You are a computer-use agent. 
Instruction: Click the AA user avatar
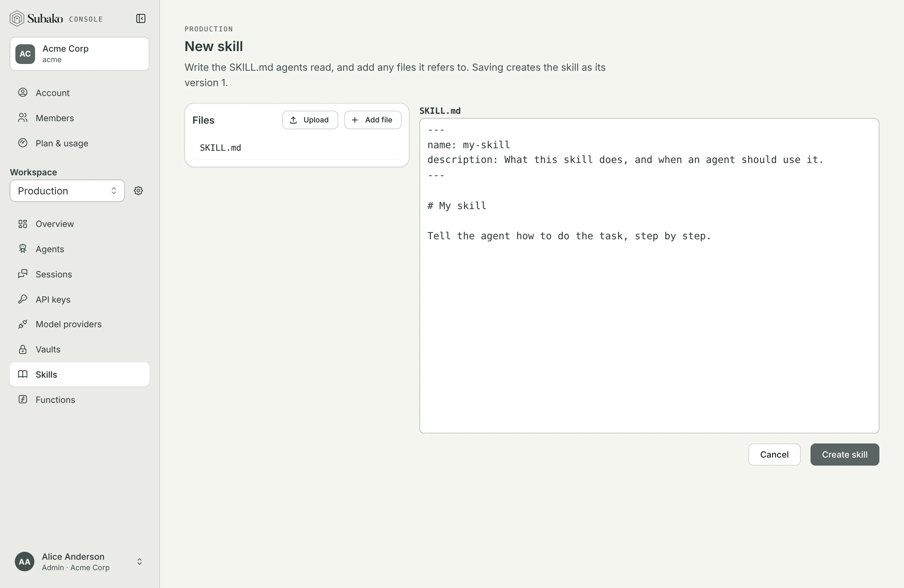click(25, 562)
